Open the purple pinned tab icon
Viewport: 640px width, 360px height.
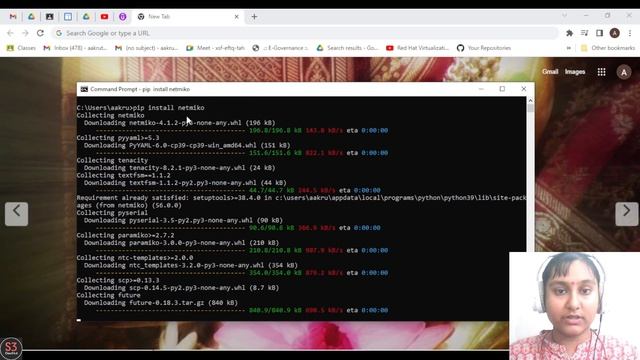click(122, 17)
